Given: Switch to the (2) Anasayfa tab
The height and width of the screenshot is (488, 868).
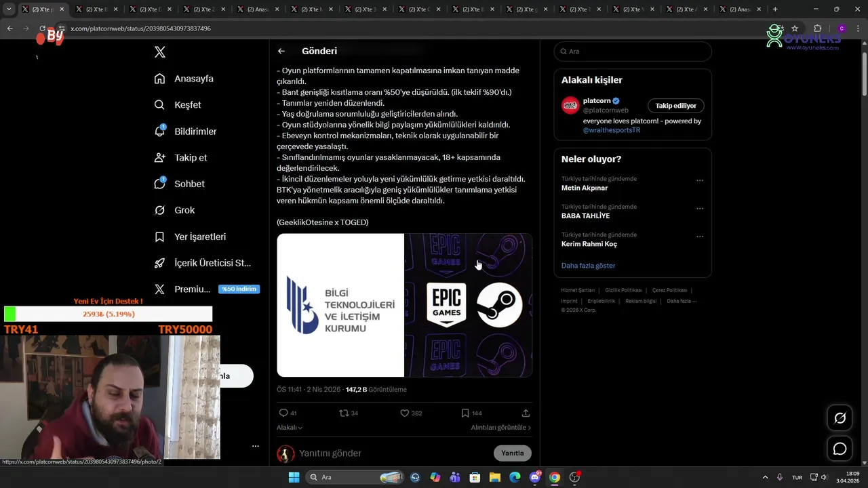Looking at the screenshot, I should click(x=258, y=9).
